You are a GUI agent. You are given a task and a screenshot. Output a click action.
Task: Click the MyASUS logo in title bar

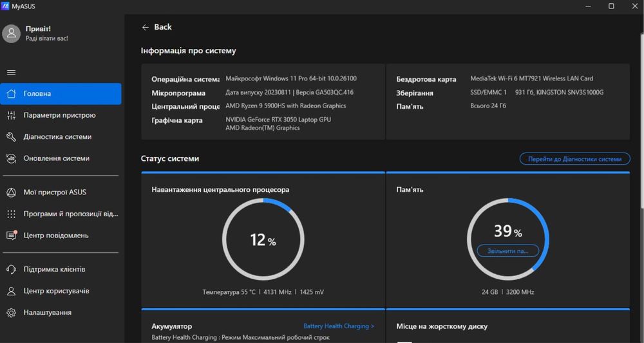5,6
